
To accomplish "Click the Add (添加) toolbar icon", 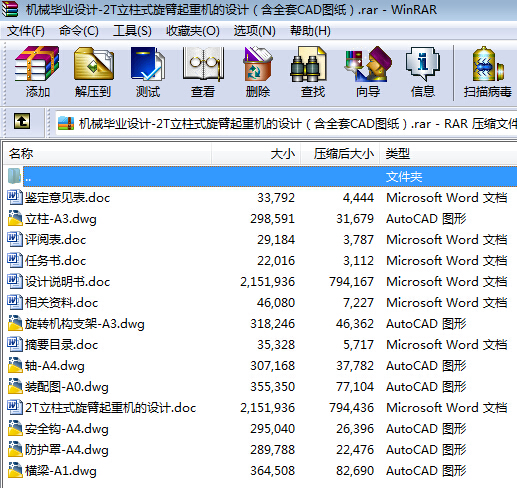I will pyautogui.click(x=37, y=64).
